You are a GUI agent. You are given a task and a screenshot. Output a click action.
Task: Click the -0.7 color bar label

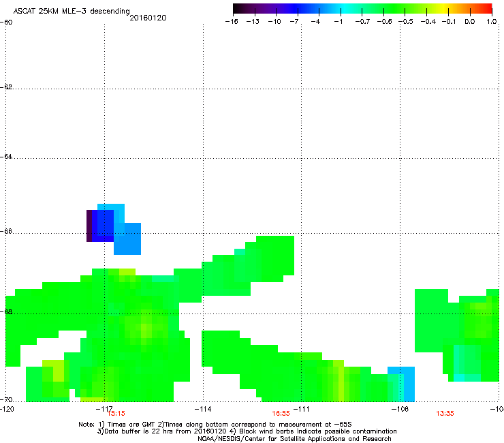(362, 22)
